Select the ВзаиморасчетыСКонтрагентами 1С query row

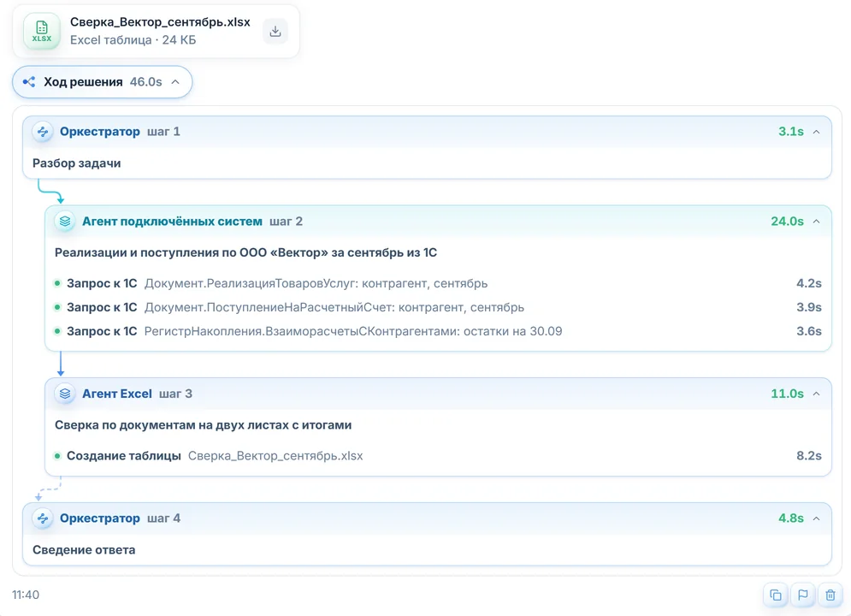437,331
